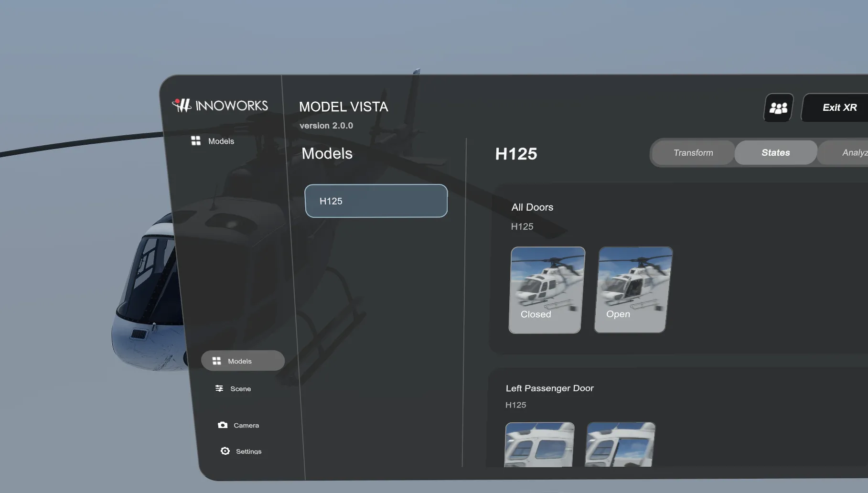The width and height of the screenshot is (868, 493).
Task: Click the H125 heading in details panel
Action: point(516,154)
